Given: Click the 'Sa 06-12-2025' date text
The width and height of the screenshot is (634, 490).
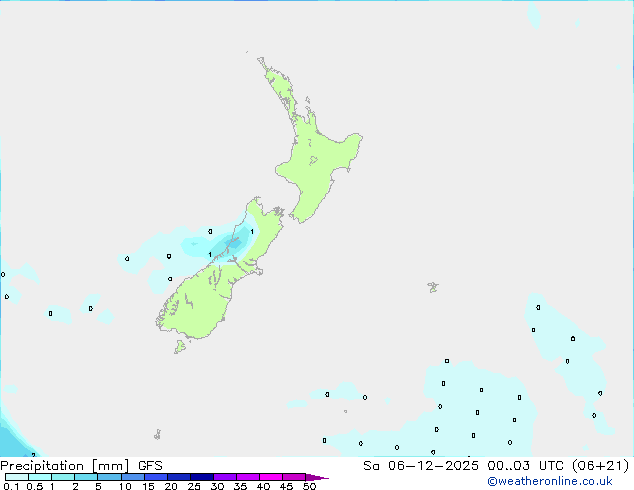Looking at the screenshot, I should [x=421, y=466].
